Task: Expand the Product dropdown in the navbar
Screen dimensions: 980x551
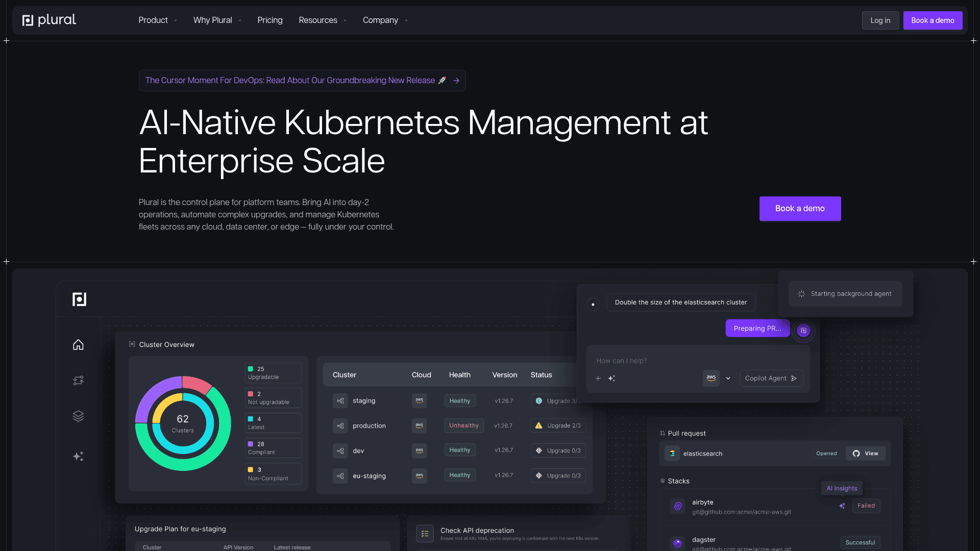Action: (157, 20)
